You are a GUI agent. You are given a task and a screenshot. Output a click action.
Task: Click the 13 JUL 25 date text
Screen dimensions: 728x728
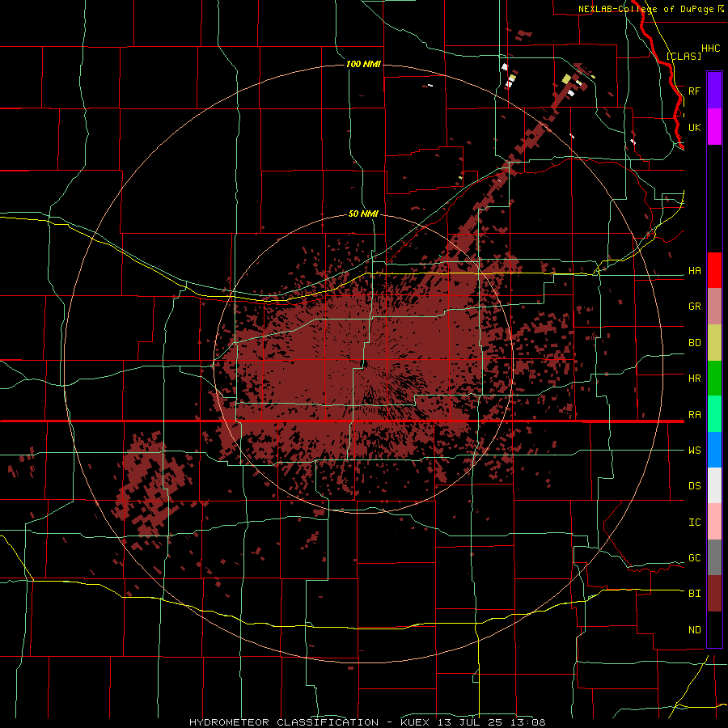click(x=473, y=722)
